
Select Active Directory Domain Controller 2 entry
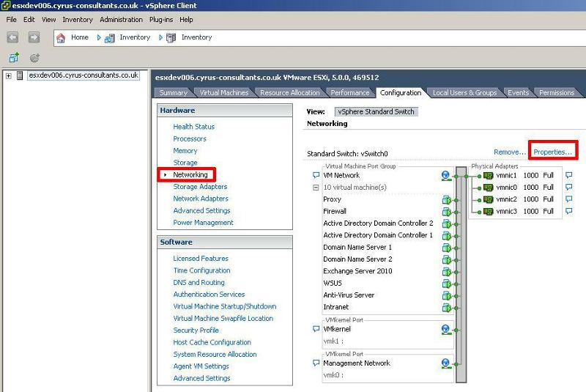pos(378,223)
